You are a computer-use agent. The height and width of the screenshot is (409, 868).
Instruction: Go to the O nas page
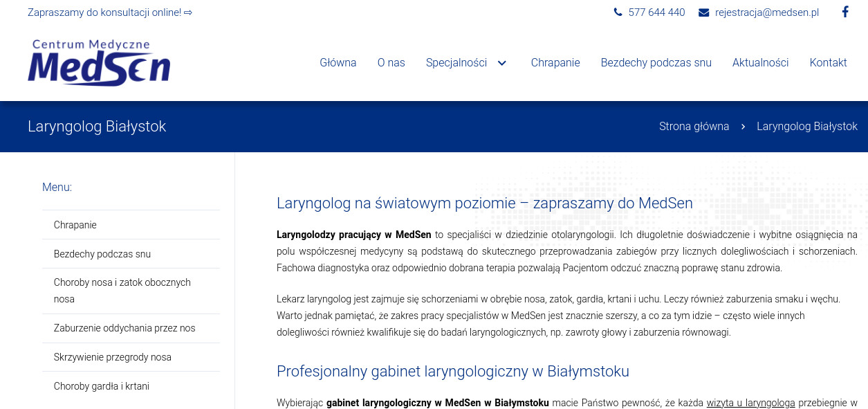click(x=391, y=62)
